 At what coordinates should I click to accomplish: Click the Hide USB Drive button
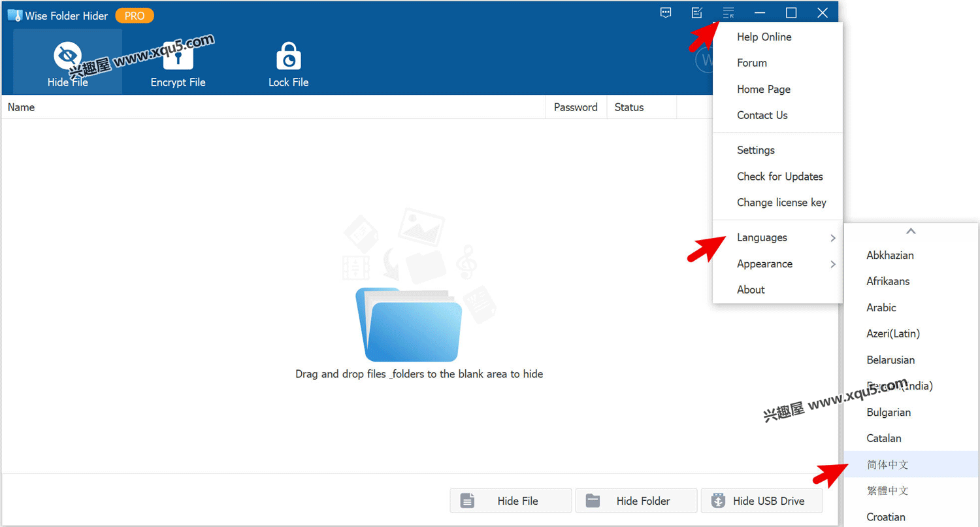coord(762,501)
